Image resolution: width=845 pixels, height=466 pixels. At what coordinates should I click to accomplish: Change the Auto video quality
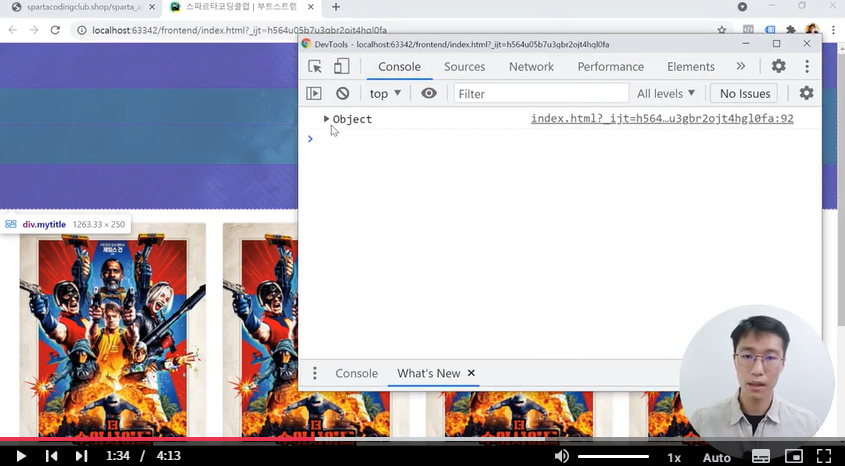(717, 457)
